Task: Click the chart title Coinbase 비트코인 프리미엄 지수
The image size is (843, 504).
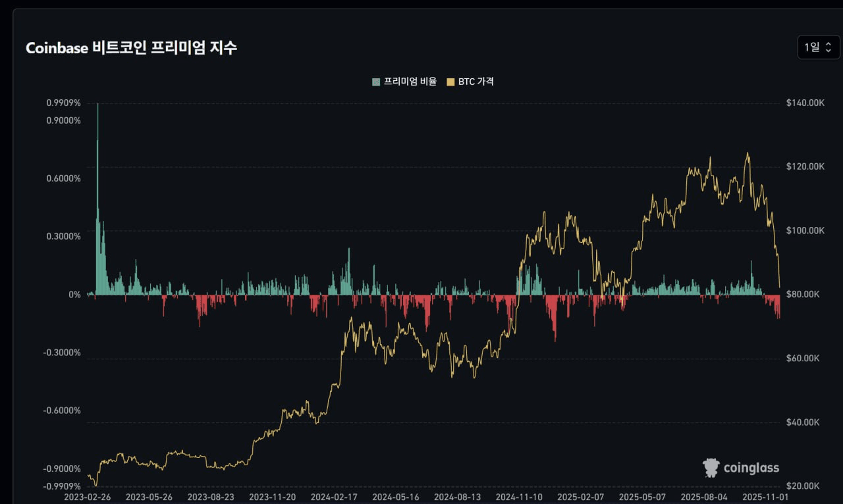Action: (x=132, y=47)
